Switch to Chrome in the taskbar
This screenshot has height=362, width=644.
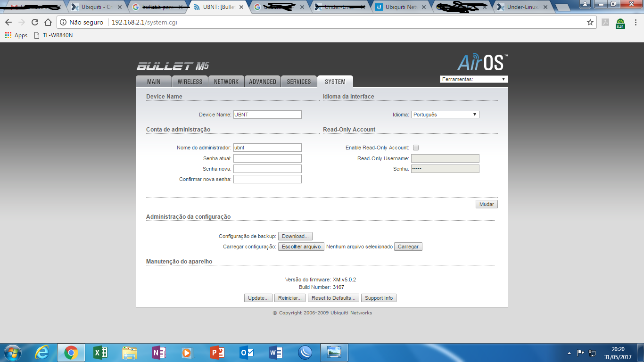pos(71,352)
